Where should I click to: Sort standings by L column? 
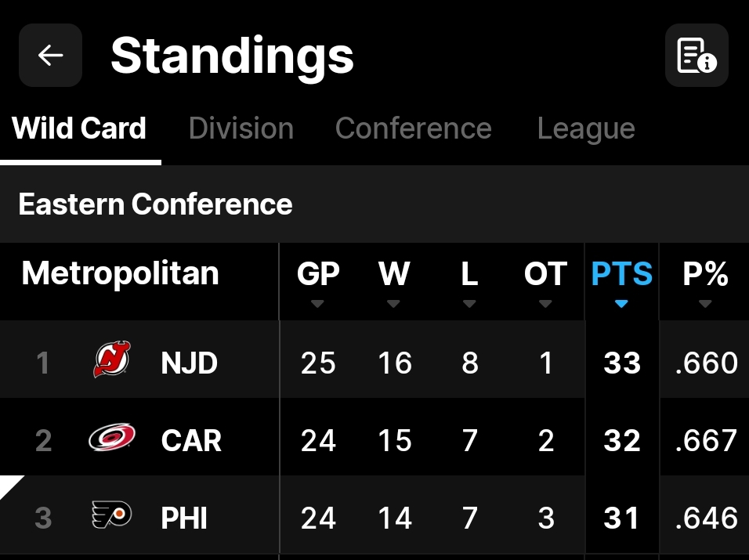[x=469, y=280]
